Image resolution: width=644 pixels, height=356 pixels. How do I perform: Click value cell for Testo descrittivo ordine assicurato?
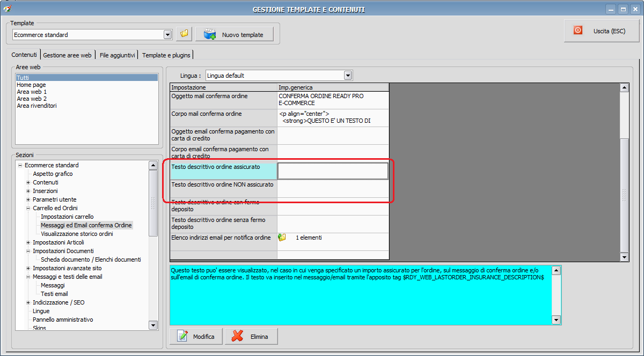pyautogui.click(x=333, y=170)
